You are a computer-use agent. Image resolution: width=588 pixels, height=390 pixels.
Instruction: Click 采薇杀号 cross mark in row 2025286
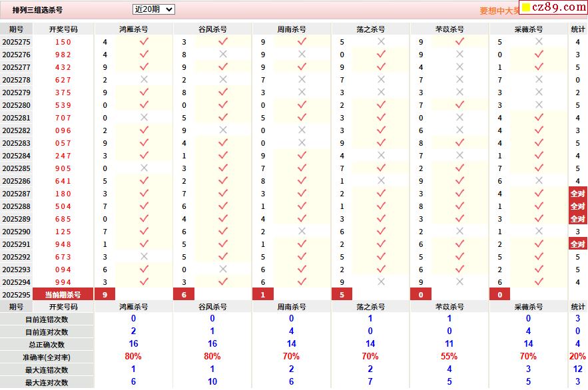[x=539, y=180]
